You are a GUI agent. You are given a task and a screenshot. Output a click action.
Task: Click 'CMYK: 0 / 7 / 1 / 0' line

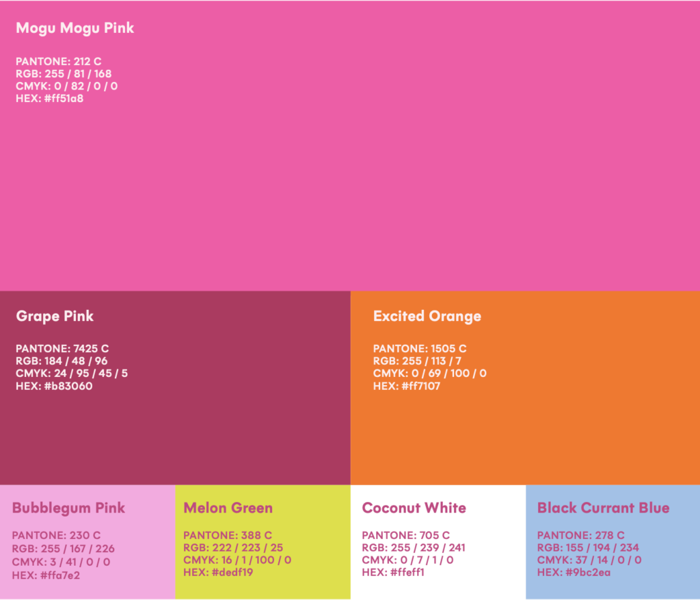pos(407,560)
